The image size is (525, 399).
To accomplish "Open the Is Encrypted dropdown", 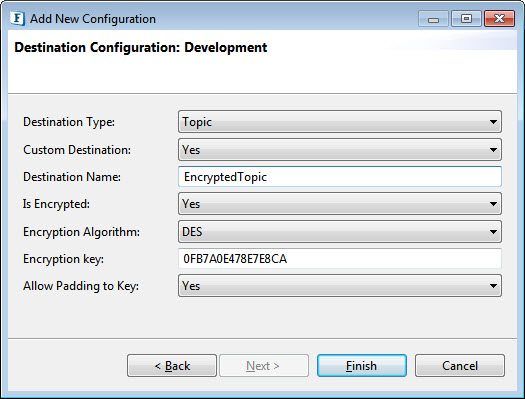I will 340,204.
